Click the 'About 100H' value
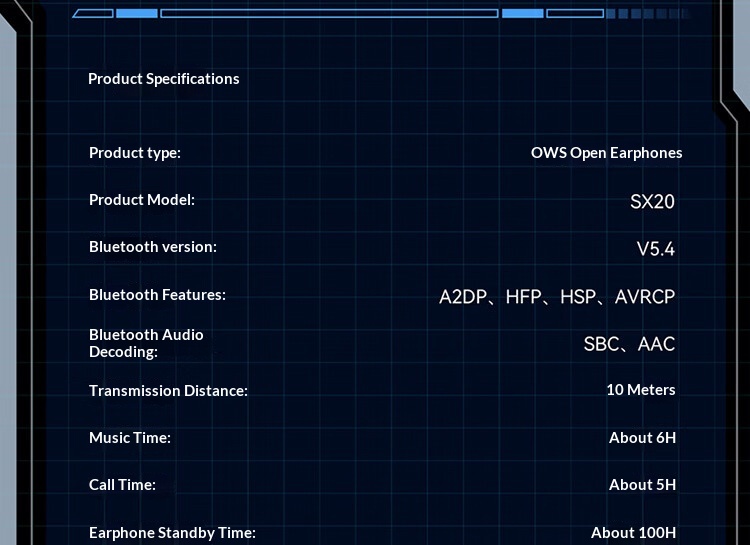Image resolution: width=750 pixels, height=545 pixels. click(x=633, y=533)
